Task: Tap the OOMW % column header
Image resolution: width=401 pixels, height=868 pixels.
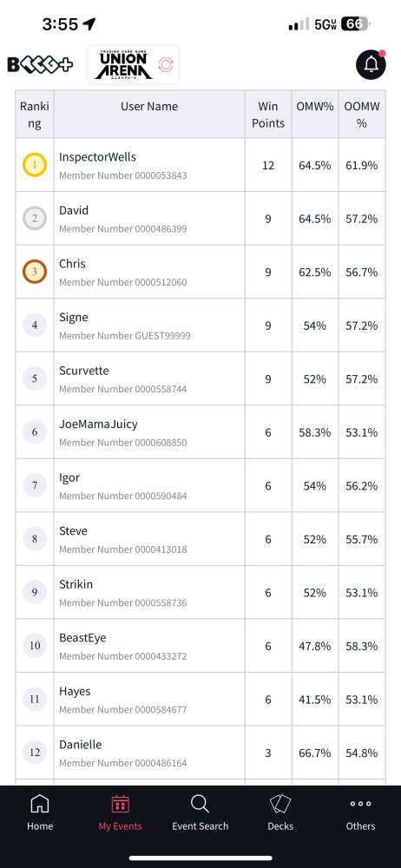Action: click(362, 115)
